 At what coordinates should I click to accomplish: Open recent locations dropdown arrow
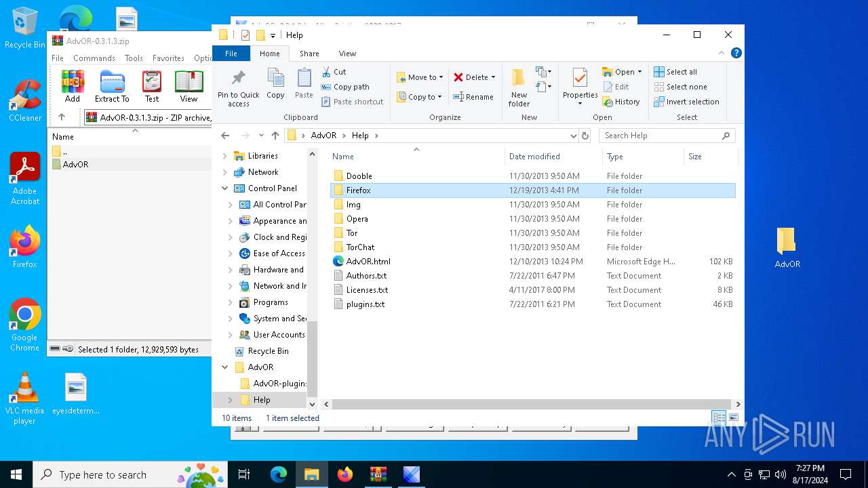coord(261,136)
